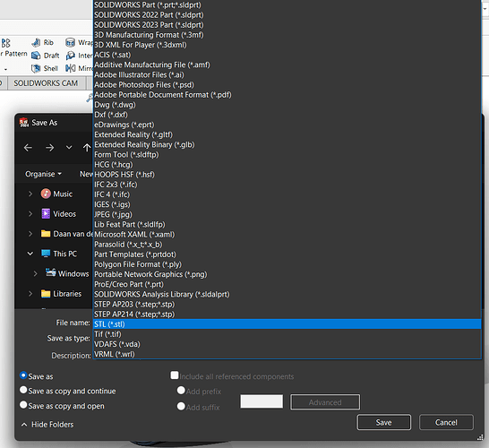Activate the Shell feature icon
489x448 pixels.
pyautogui.click(x=36, y=68)
